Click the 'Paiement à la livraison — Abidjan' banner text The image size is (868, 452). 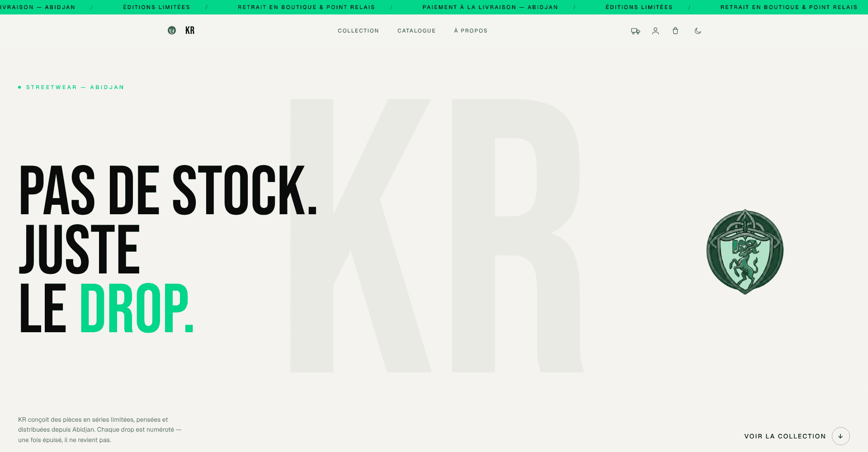491,7
